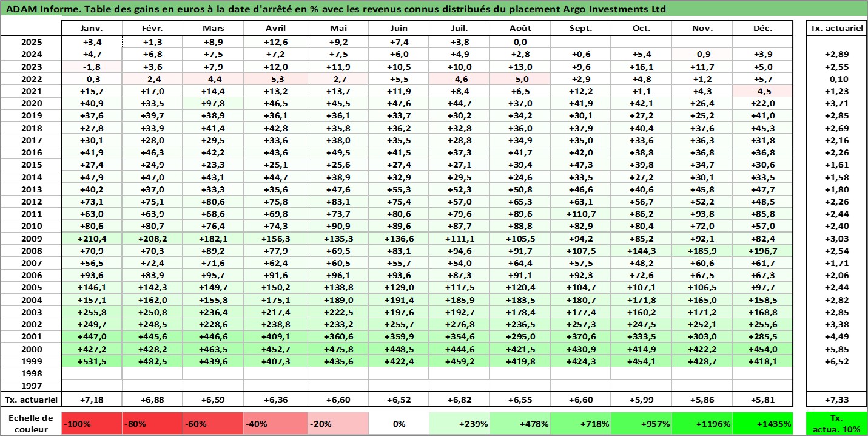Viewport: 868px width, 436px height.
Task: Click the 0,0 cell in 2025 Août
Action: click(x=520, y=42)
